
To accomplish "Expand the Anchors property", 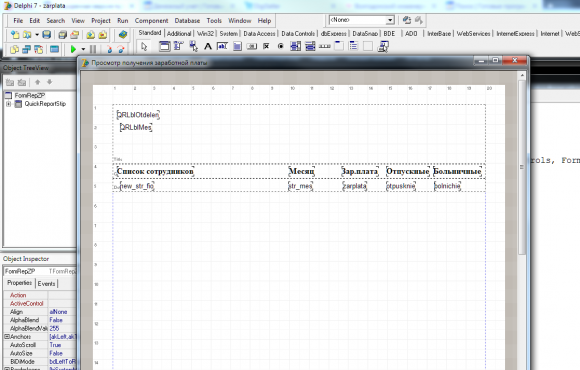I will click(7, 337).
